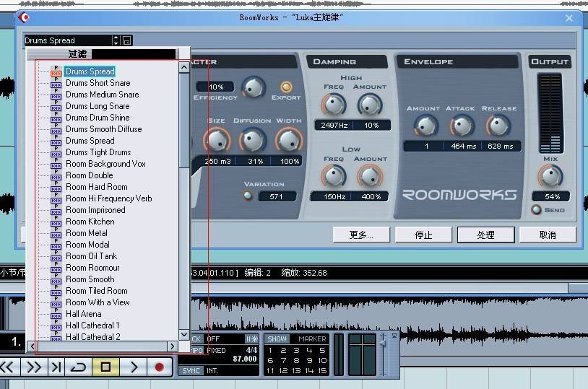The width and height of the screenshot is (588, 389).
Task: Click the Envelope Amount knob
Action: (x=426, y=126)
